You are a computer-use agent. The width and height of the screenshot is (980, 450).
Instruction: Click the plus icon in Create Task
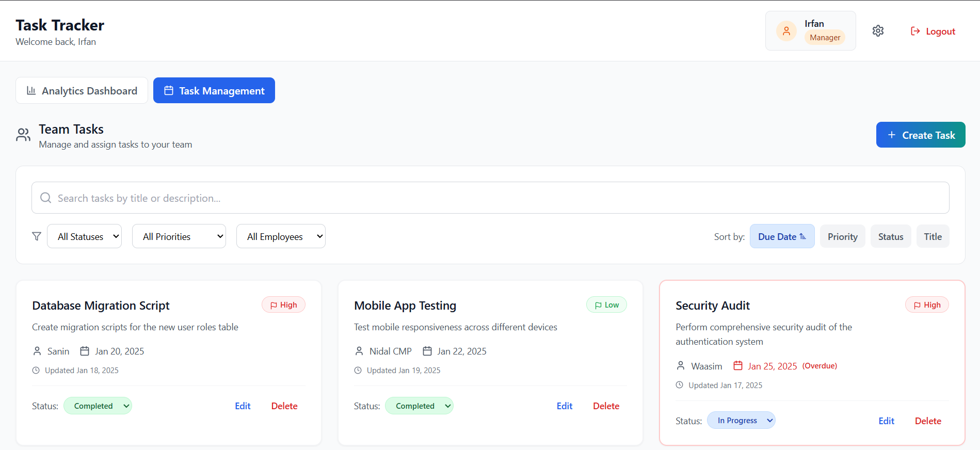point(892,135)
